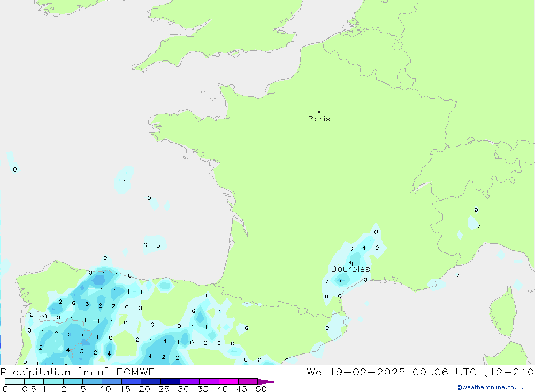Click the Dourbies town label

tap(350, 269)
